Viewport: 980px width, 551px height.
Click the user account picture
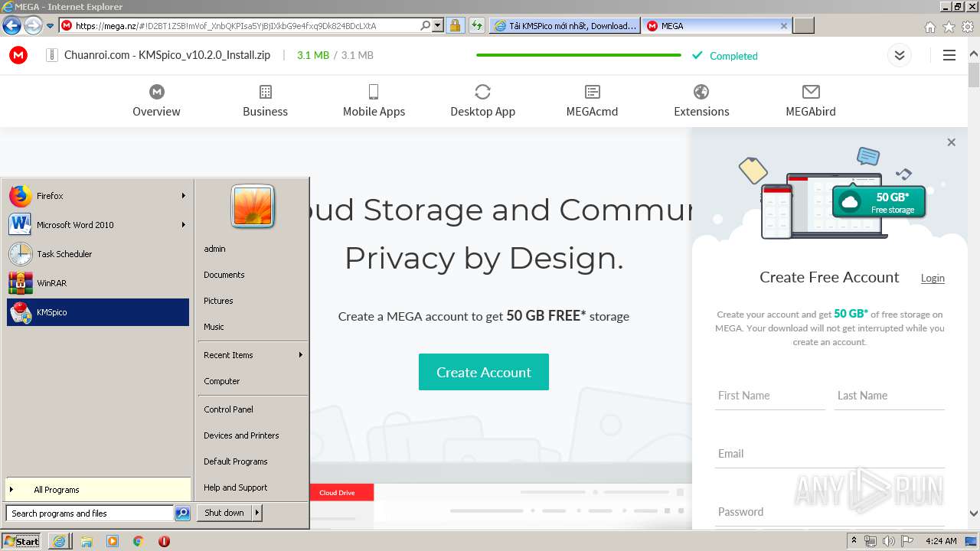[x=253, y=207]
